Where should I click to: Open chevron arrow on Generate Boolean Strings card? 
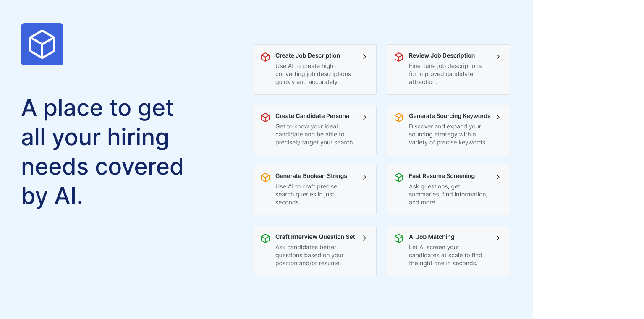pos(364,177)
